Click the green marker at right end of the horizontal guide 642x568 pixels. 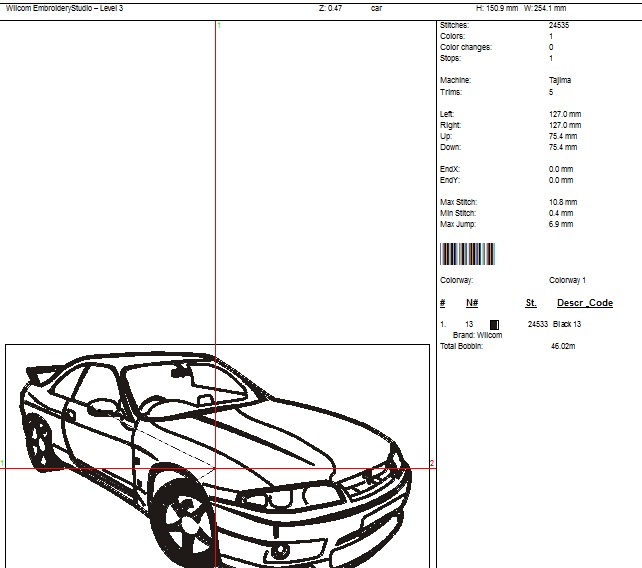click(431, 463)
